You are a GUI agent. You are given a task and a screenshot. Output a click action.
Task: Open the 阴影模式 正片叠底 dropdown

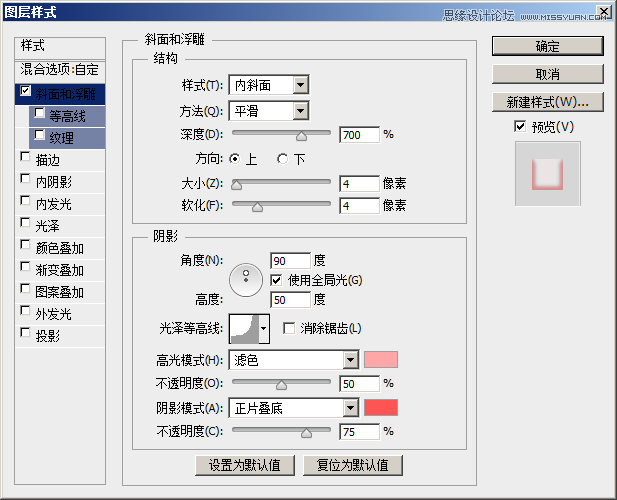pos(294,408)
